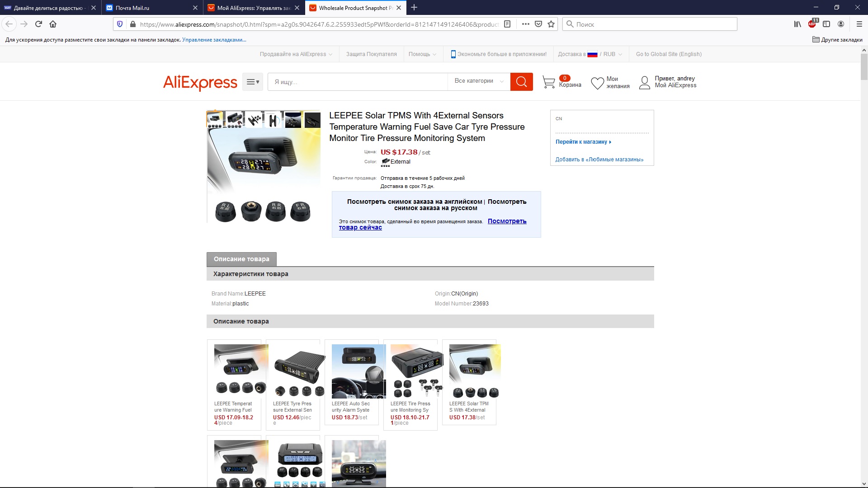Expand the categories menu dropdown
868x488 pixels.
coord(252,82)
